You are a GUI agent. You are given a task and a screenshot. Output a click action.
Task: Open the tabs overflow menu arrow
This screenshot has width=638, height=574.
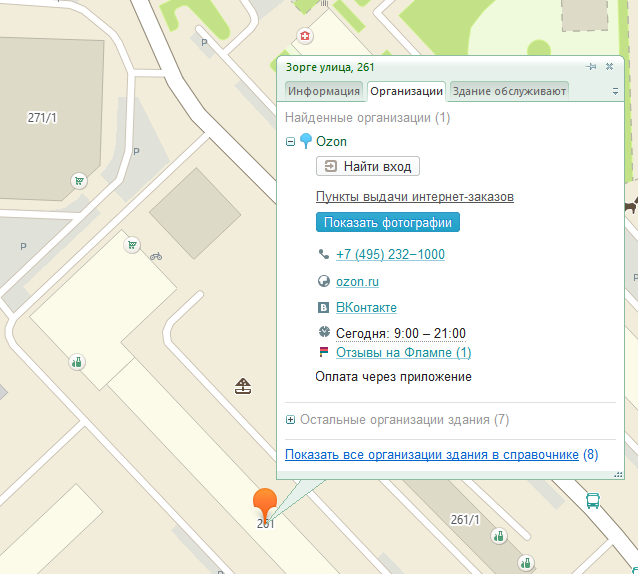click(615, 91)
